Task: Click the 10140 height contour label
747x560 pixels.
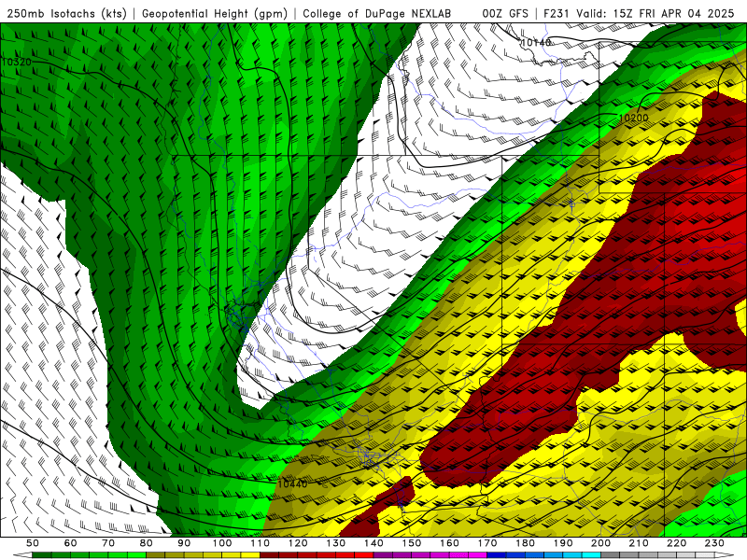Action: click(x=536, y=42)
